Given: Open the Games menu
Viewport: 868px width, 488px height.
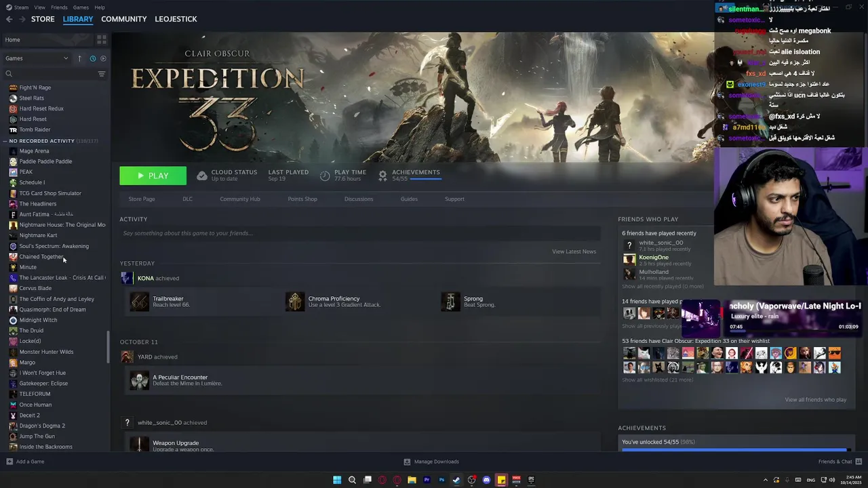Looking at the screenshot, I should tap(81, 7).
